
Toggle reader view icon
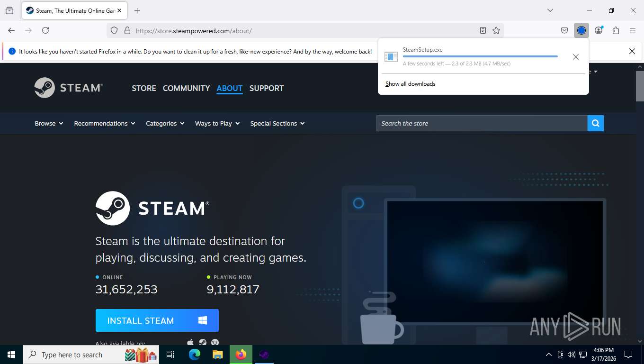pos(483,30)
